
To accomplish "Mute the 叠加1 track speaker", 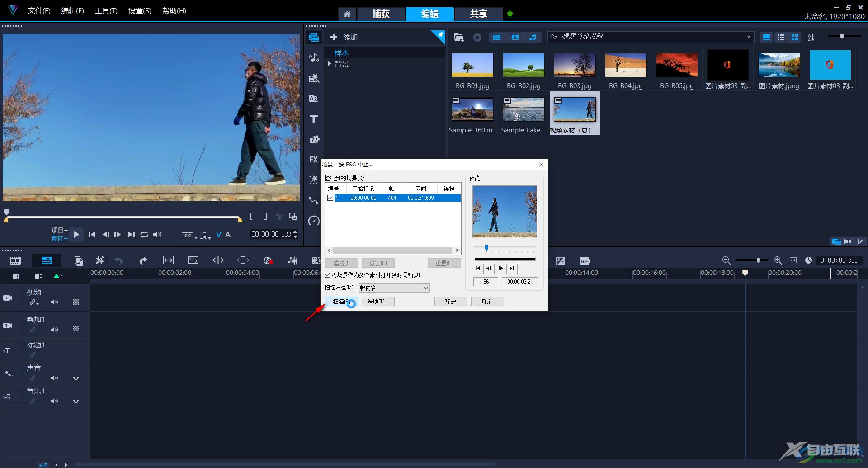I will (54, 330).
